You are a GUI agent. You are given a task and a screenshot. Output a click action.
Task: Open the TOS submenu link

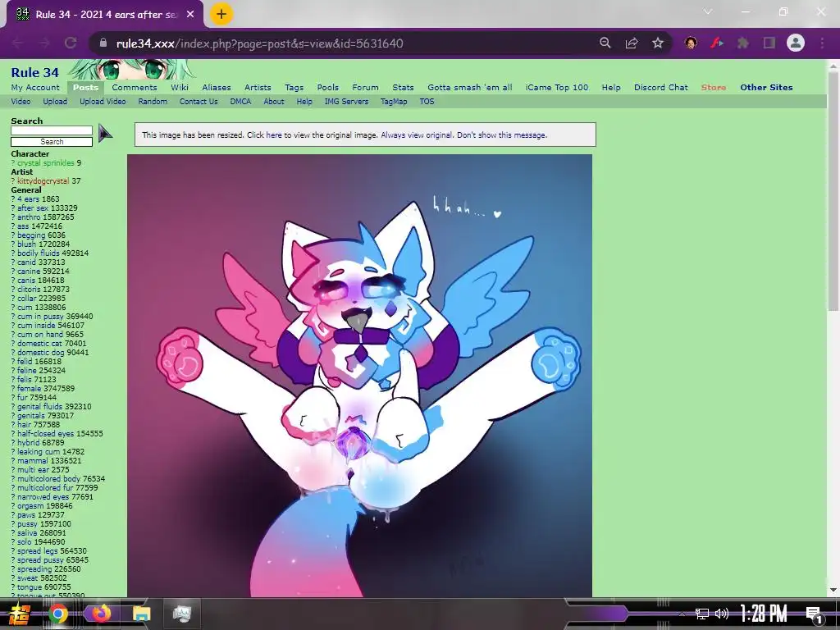[x=427, y=101]
